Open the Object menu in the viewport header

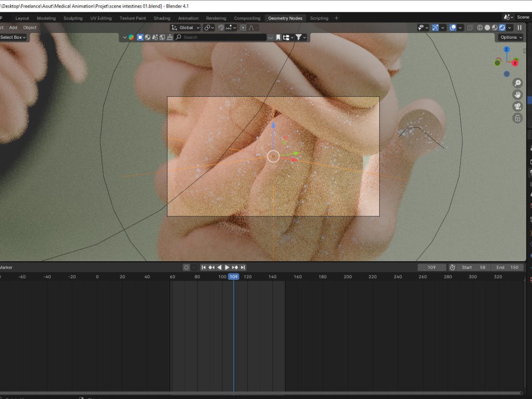pyautogui.click(x=29, y=28)
